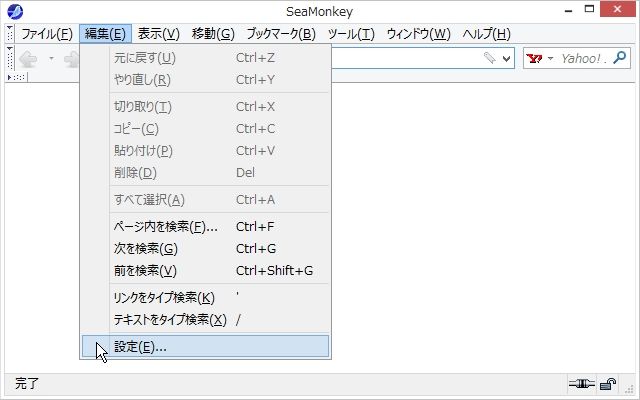Open the ウィンドウ(W) menu

418,34
